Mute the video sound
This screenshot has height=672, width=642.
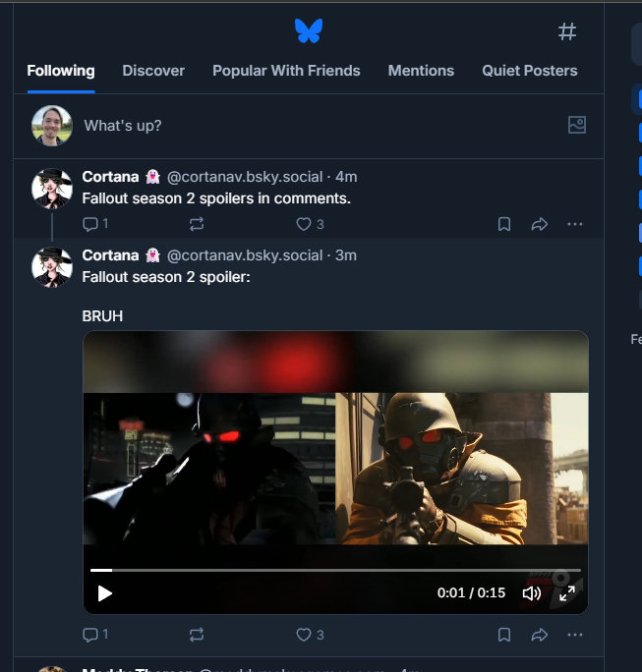(x=531, y=592)
